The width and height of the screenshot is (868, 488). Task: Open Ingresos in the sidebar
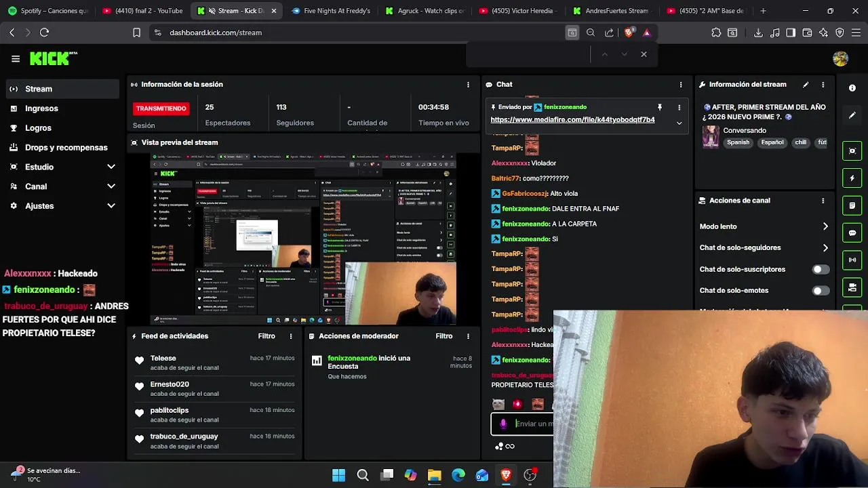tap(62, 108)
